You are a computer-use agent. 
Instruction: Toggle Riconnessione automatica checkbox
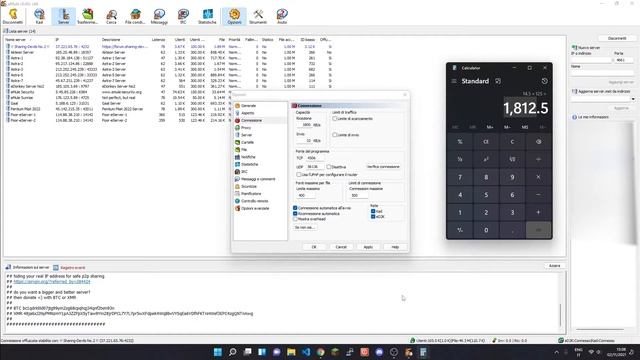tap(295, 213)
